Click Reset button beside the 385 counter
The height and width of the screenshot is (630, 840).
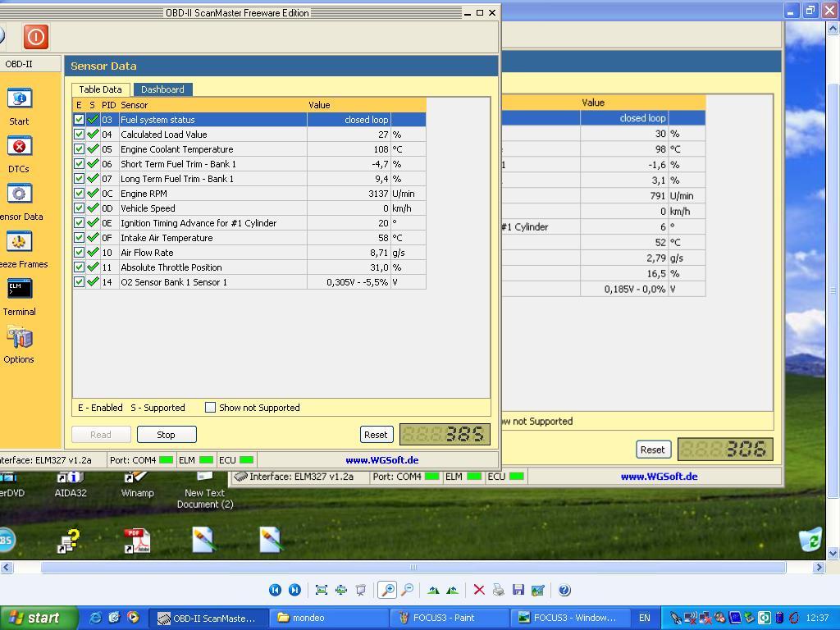[x=376, y=435]
